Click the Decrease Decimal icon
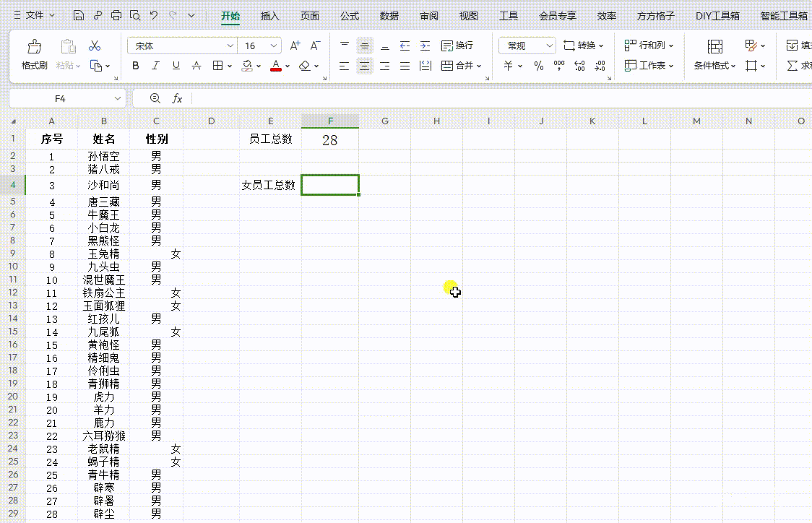This screenshot has height=523, width=812. click(600, 66)
